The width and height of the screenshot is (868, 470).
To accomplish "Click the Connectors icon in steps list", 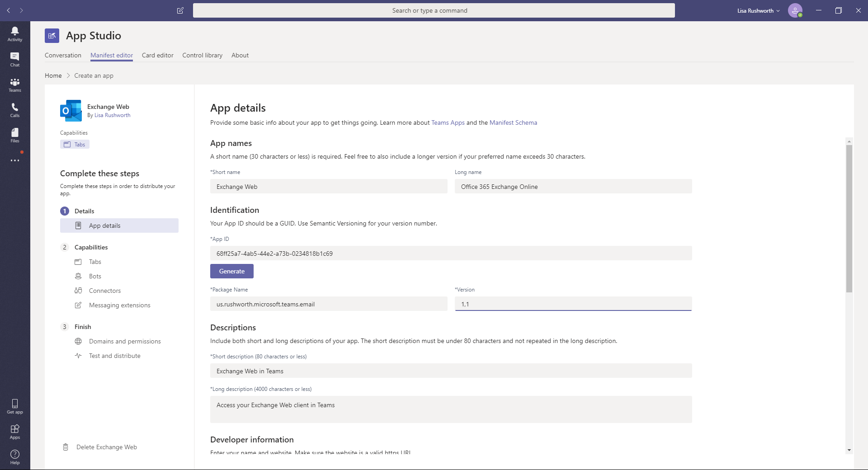I will pyautogui.click(x=78, y=291).
